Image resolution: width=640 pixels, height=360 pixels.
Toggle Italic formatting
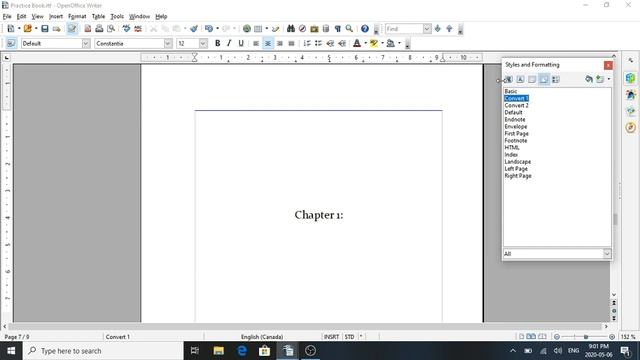(x=229, y=43)
